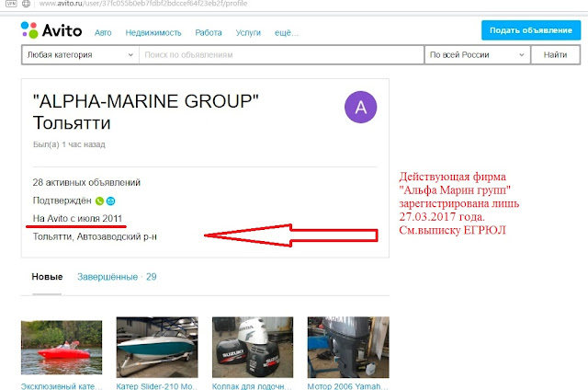The height and width of the screenshot is (390, 588).
Task: Click the Эксклюзивный кате… listing link
Action: (62, 386)
